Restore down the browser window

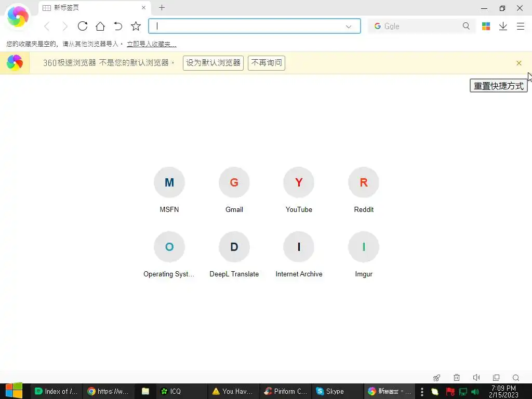[502, 8]
